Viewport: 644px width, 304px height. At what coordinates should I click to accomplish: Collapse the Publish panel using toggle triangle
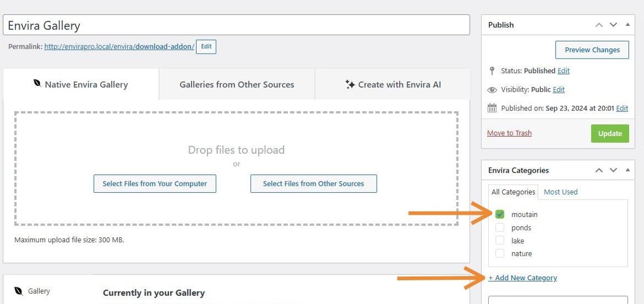click(x=627, y=25)
